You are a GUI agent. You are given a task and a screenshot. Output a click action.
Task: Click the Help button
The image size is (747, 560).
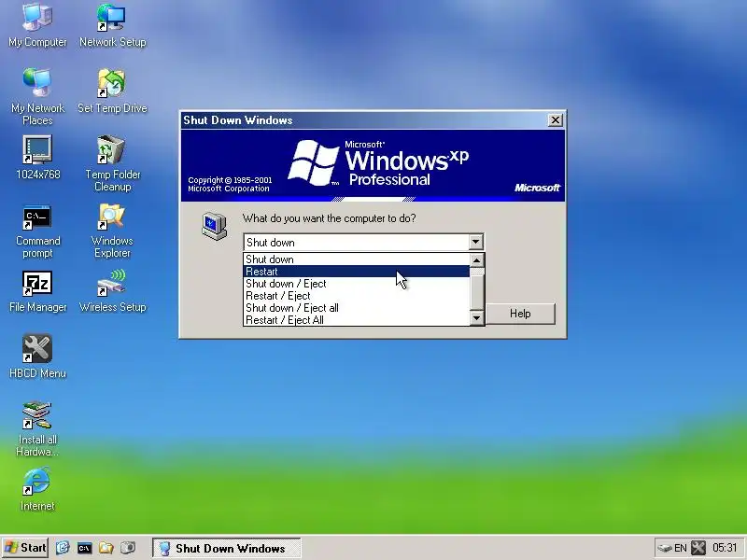tap(520, 314)
